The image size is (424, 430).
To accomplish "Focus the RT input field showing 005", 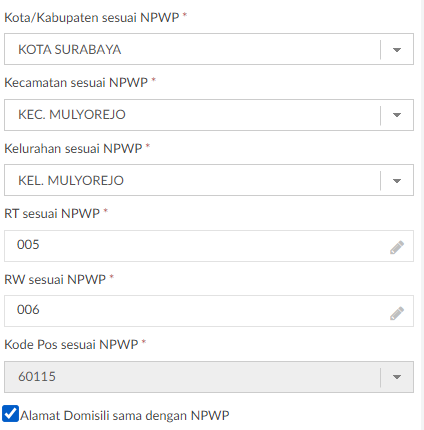I will point(209,246).
